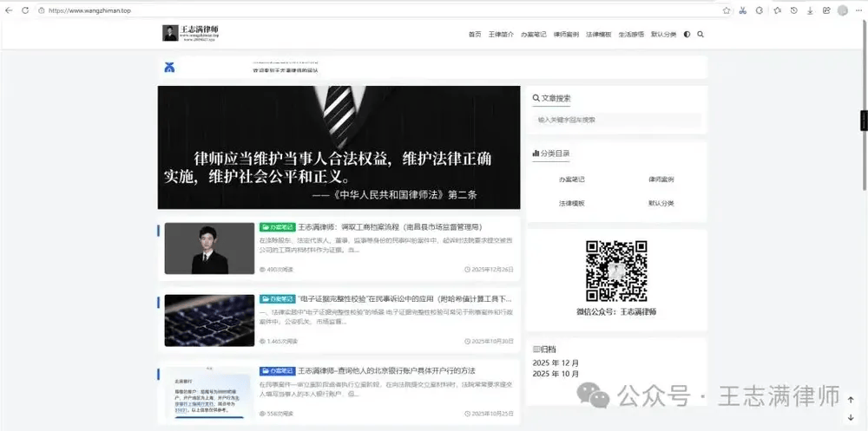This screenshot has width=868, height=431.
Task: Open the 法律模板 navigation item
Action: (598, 35)
